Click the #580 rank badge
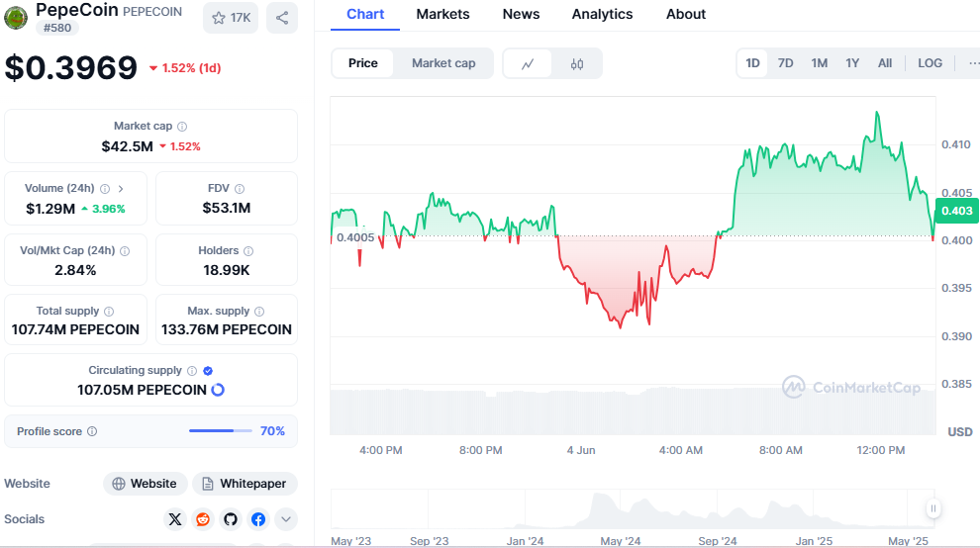This screenshot has width=980, height=548. [x=57, y=28]
